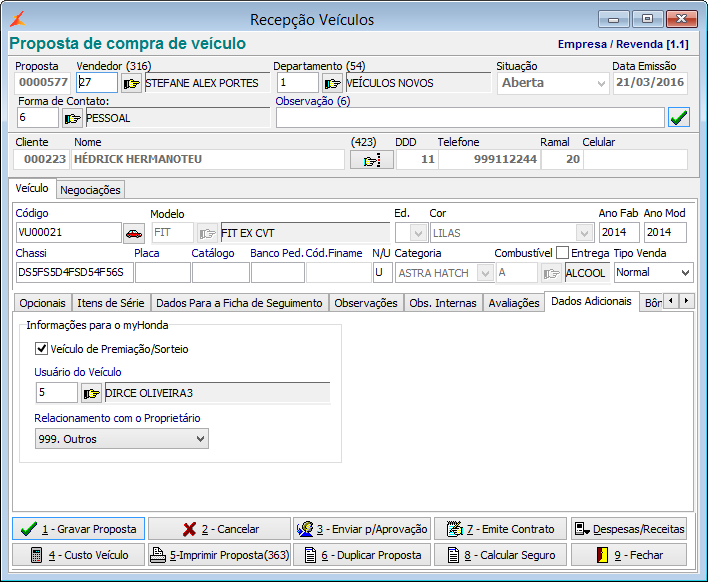
Task: Focus the Vendedor code field
Action: tap(97, 83)
